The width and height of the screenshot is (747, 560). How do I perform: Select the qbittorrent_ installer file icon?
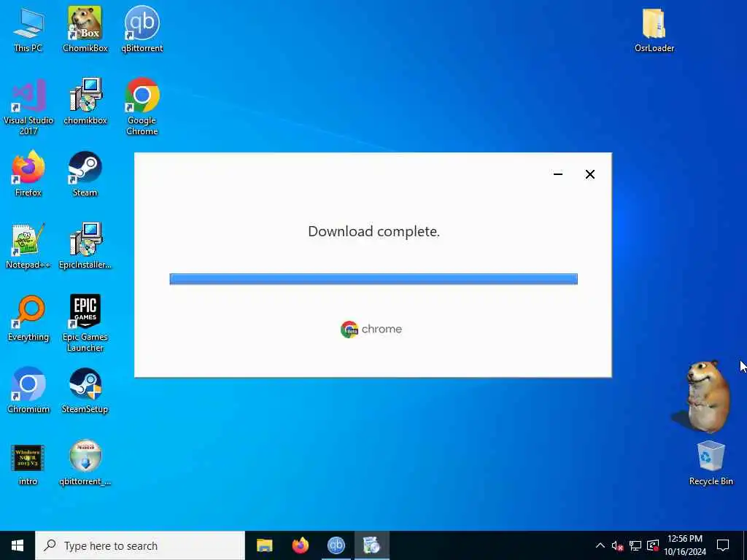coord(85,462)
